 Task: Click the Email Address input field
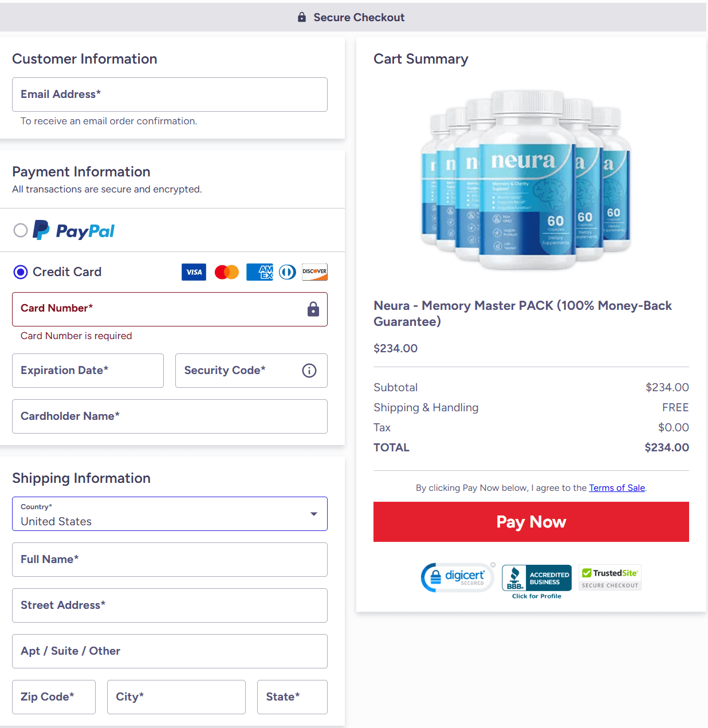click(x=170, y=95)
